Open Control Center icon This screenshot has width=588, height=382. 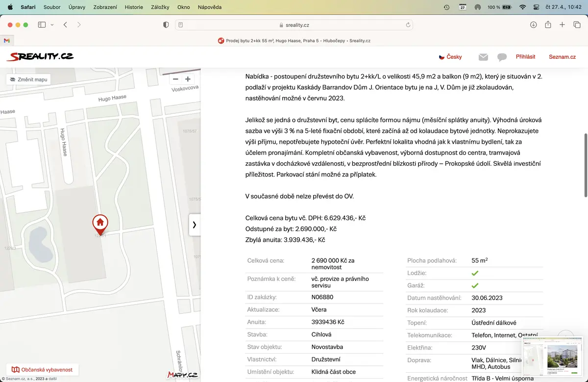click(x=536, y=7)
